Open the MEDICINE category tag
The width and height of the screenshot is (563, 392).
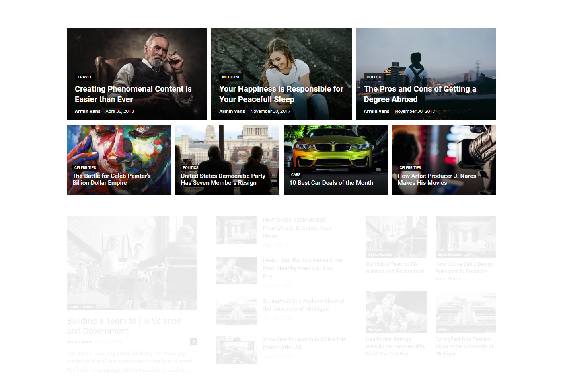coord(231,77)
